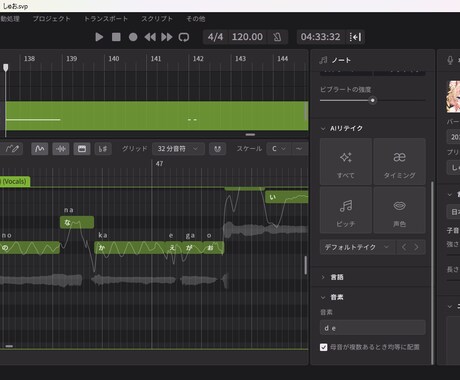Click the 120.00 tempo value
Viewport: 460px width, 380px height.
247,37
